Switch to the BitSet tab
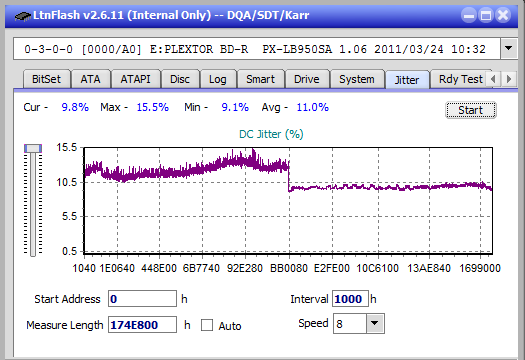The width and height of the screenshot is (525, 360). [47, 79]
